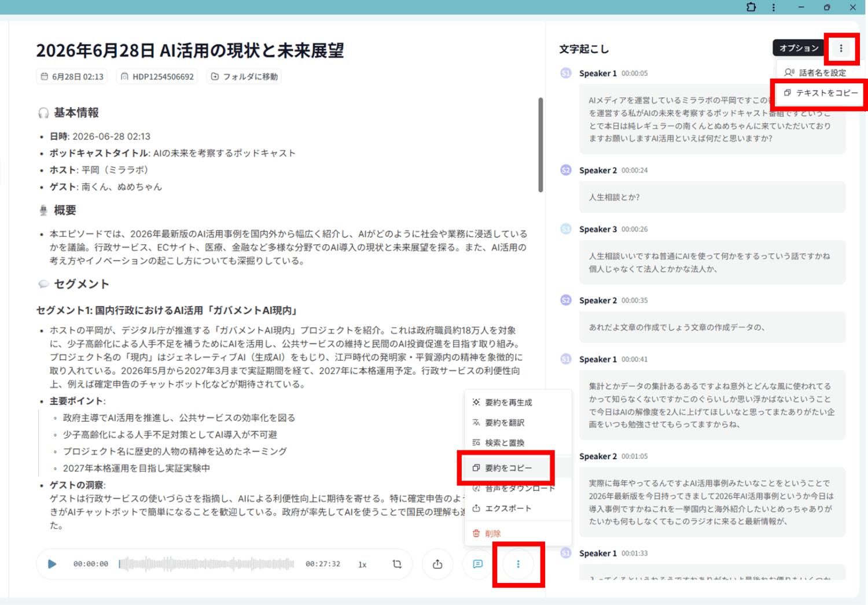Open the chat comment icon button

coord(477,564)
